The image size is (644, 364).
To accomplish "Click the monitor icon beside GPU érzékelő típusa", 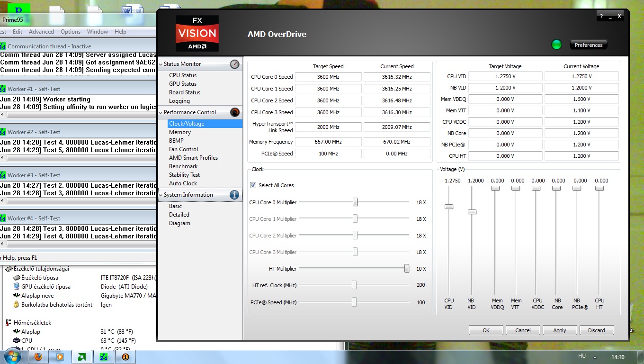I will pyautogui.click(x=16, y=287).
